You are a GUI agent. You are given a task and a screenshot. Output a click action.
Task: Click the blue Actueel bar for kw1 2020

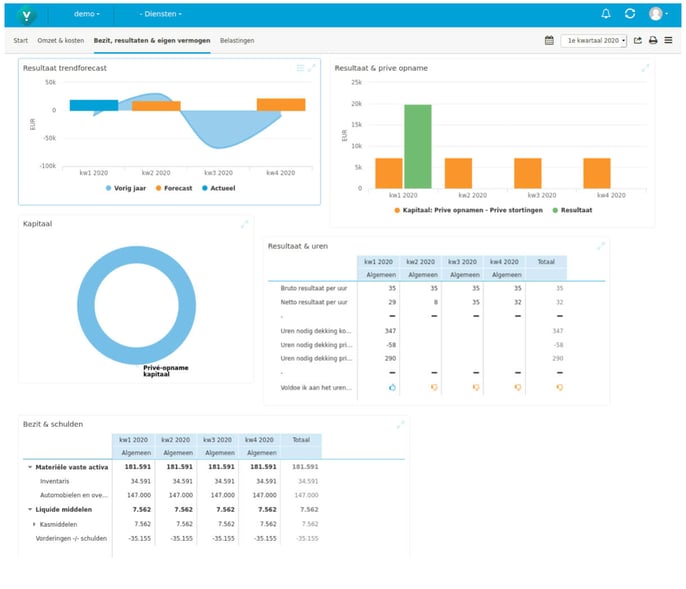tap(94, 105)
